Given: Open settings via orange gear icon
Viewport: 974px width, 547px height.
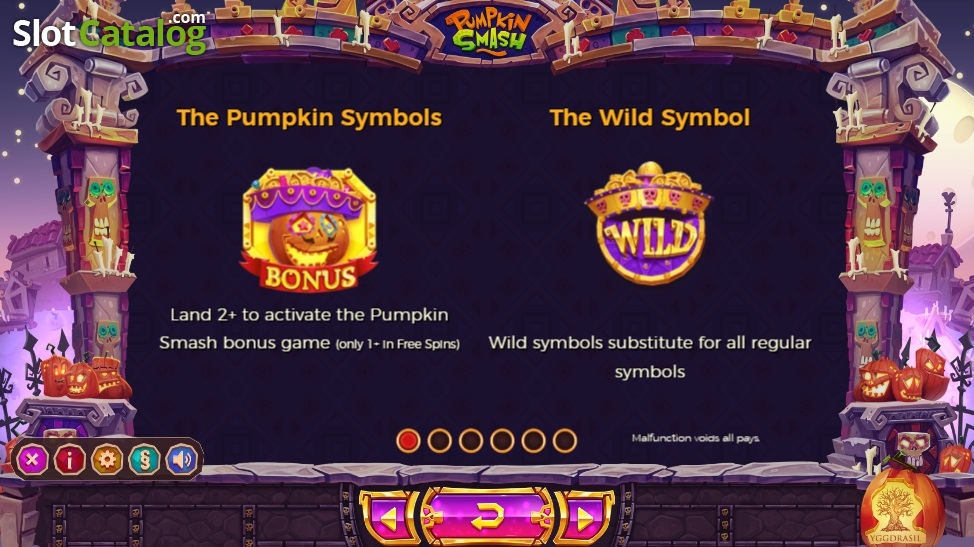Looking at the screenshot, I should point(107,460).
